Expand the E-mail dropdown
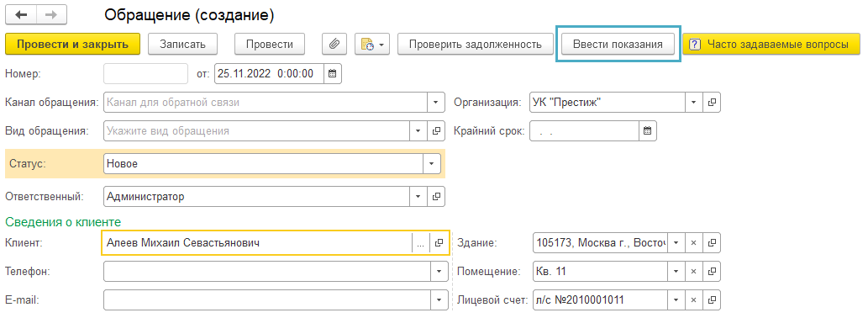This screenshot has height=318, width=868. point(439,300)
